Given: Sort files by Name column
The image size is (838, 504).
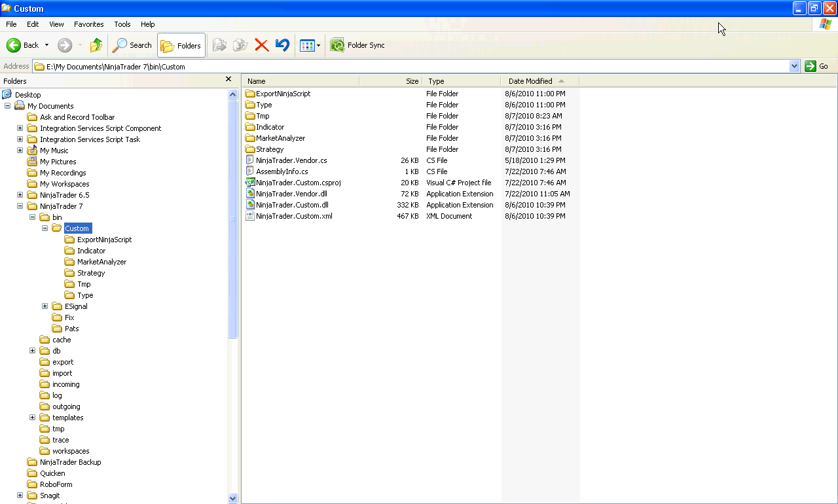Looking at the screenshot, I should click(x=301, y=81).
